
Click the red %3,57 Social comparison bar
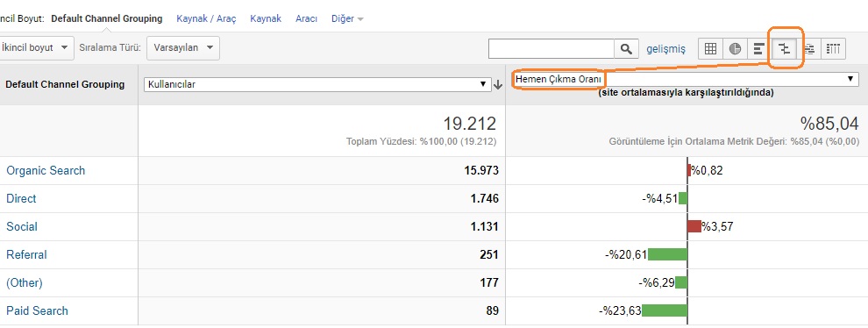(694, 226)
